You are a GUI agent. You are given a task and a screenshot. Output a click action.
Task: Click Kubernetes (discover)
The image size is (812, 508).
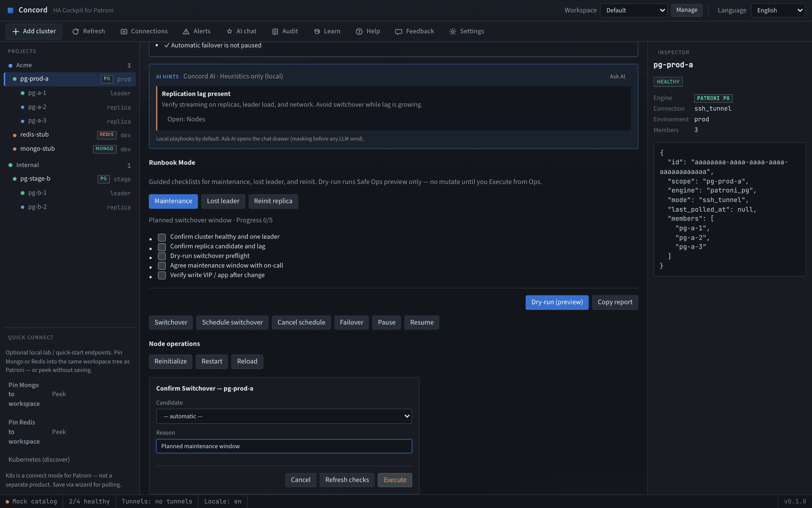pos(39,460)
